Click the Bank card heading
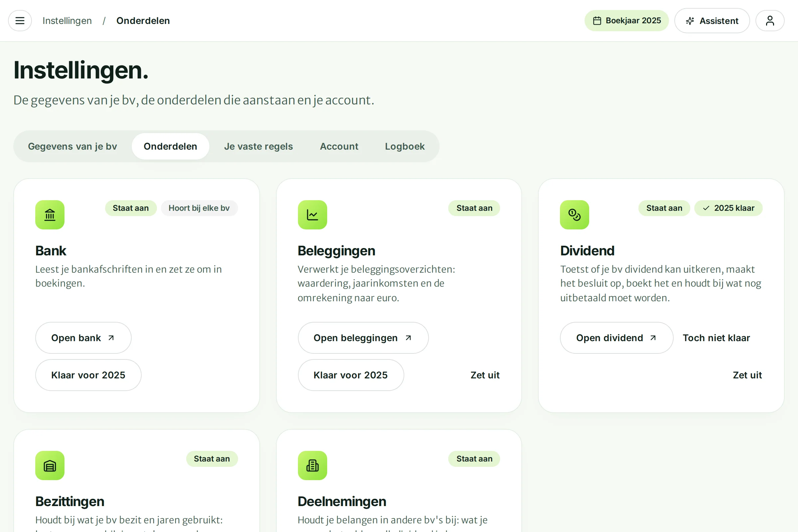Screen dimensions: 798x532 click(51, 251)
